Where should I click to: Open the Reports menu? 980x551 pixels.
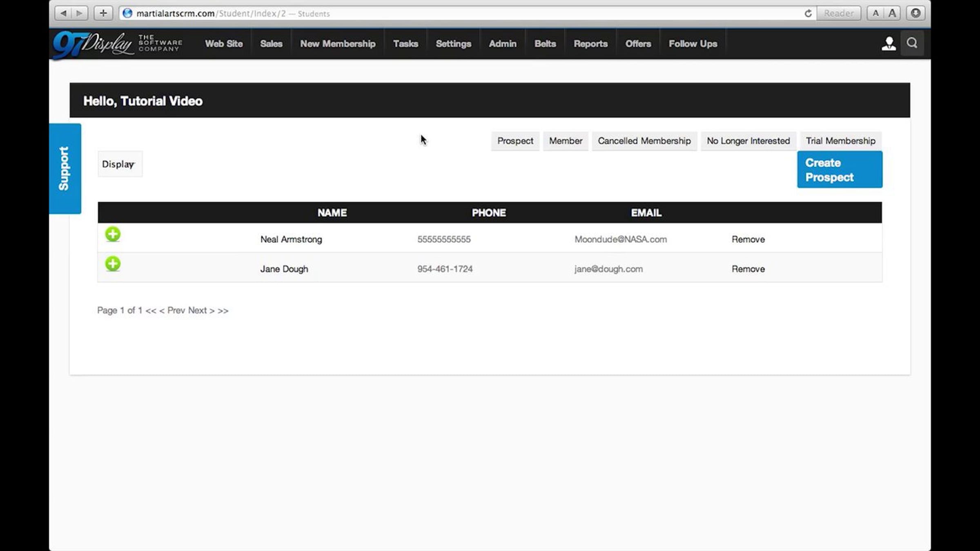click(590, 44)
